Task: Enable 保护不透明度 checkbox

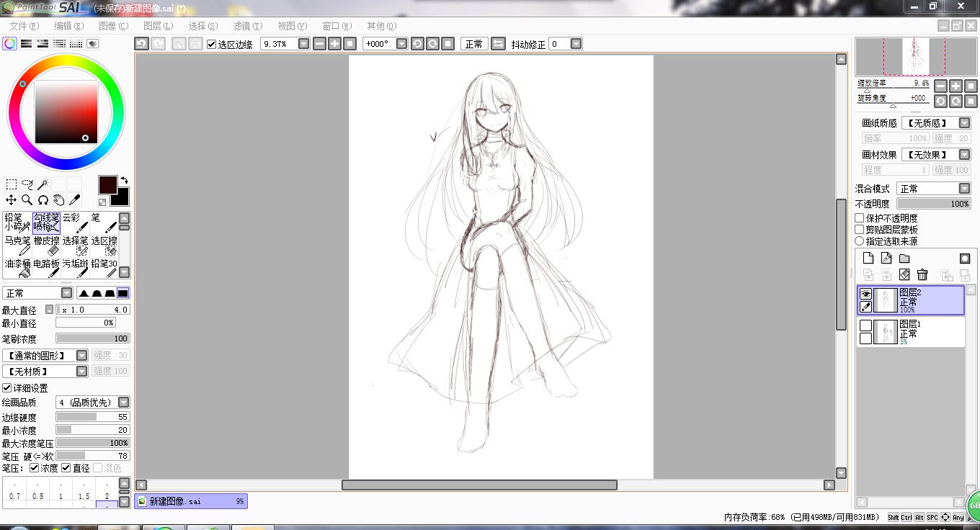Action: click(860, 218)
